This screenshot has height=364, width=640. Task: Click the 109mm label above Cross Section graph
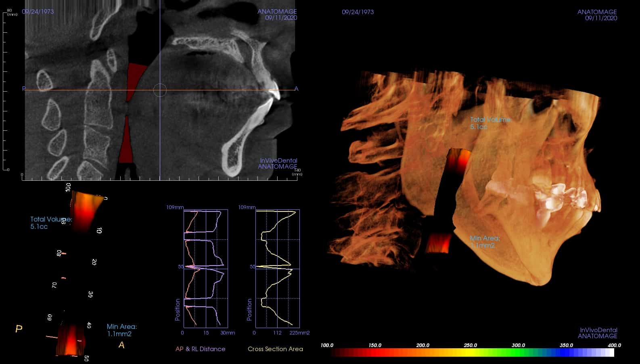tap(247, 207)
